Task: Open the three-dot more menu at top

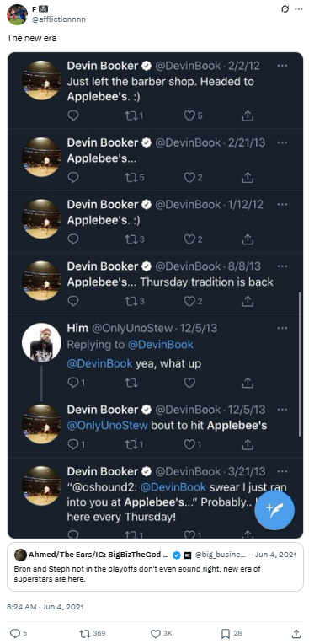Action: pyautogui.click(x=298, y=9)
